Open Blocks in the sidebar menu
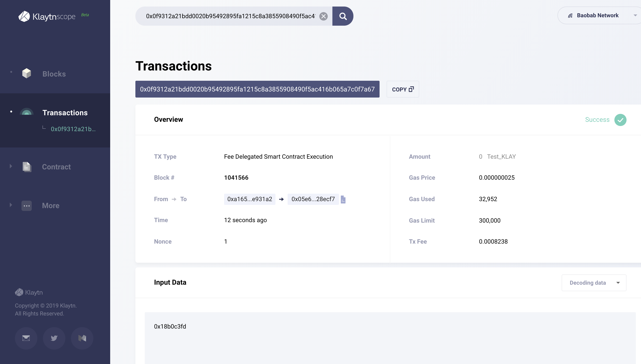 [x=54, y=74]
